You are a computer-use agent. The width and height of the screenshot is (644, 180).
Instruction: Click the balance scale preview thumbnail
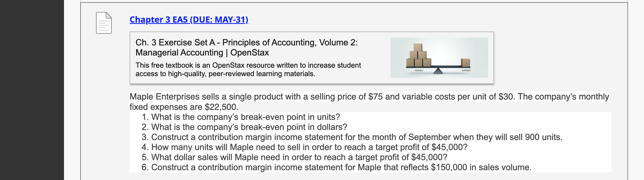(439, 58)
